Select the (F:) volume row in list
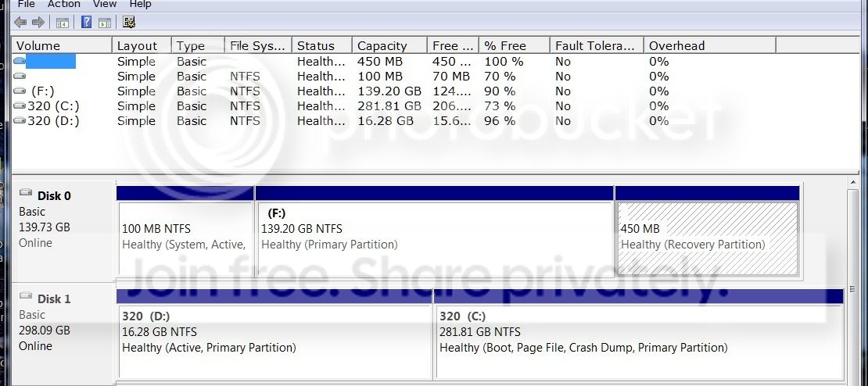This screenshot has height=386, width=868. [435, 91]
